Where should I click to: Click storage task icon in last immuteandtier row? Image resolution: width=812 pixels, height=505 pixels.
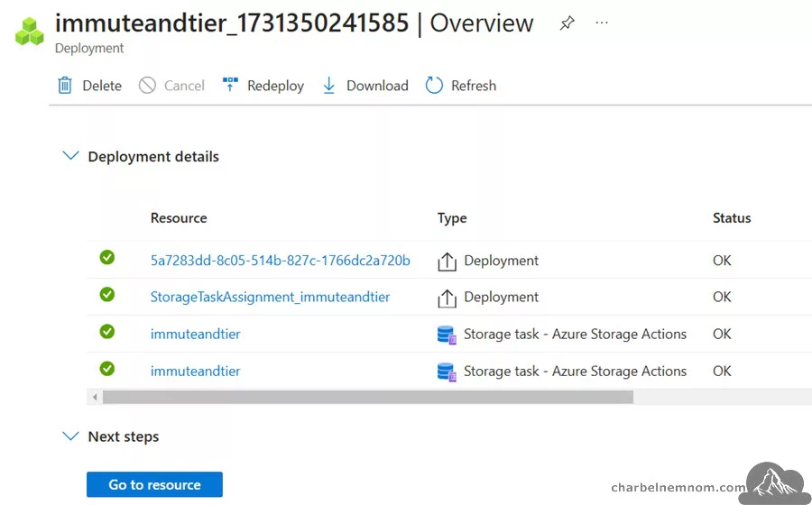click(447, 372)
